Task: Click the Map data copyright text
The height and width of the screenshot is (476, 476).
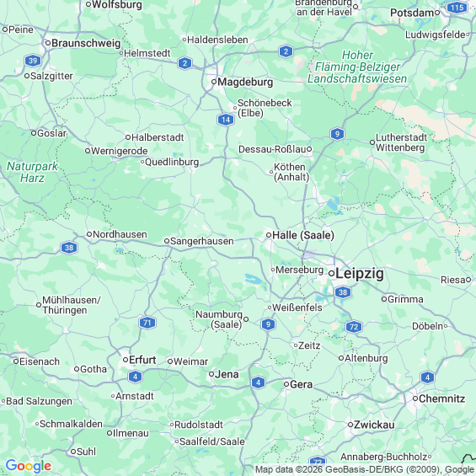Action: click(x=364, y=469)
